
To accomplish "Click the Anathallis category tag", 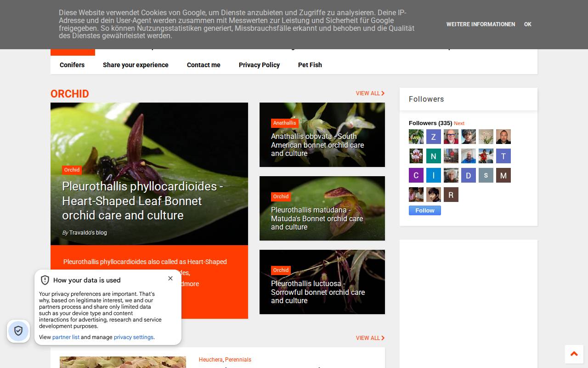I will coord(285,123).
